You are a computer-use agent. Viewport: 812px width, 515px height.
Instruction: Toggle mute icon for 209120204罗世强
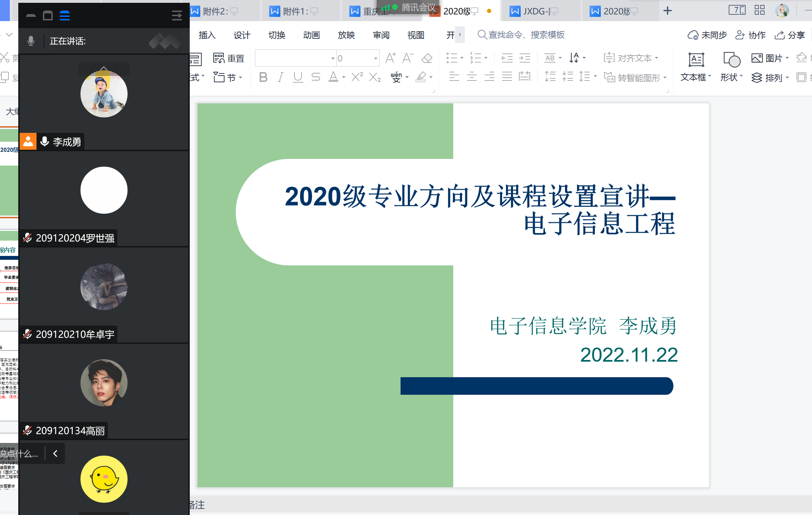click(x=27, y=238)
